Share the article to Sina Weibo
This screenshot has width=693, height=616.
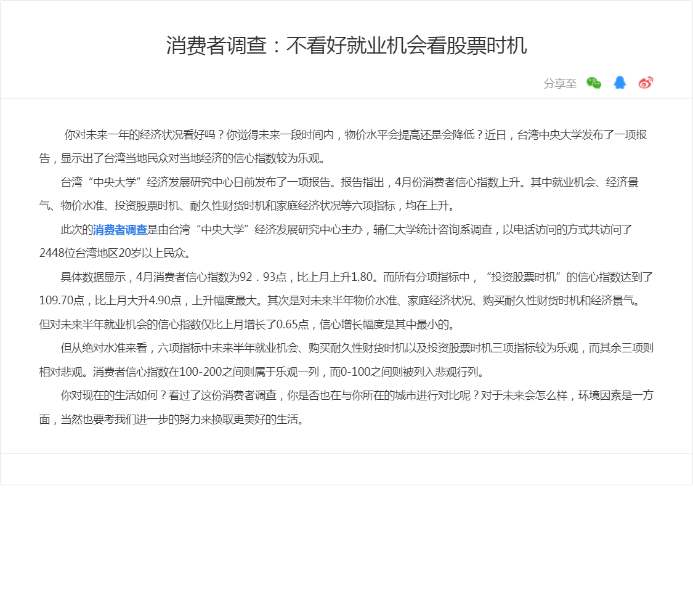[x=646, y=83]
